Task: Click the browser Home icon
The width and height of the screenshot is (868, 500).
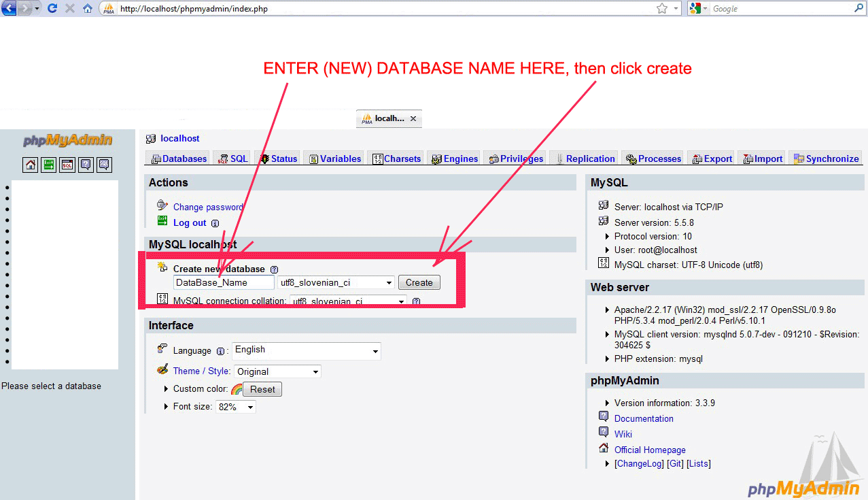Action: click(88, 9)
